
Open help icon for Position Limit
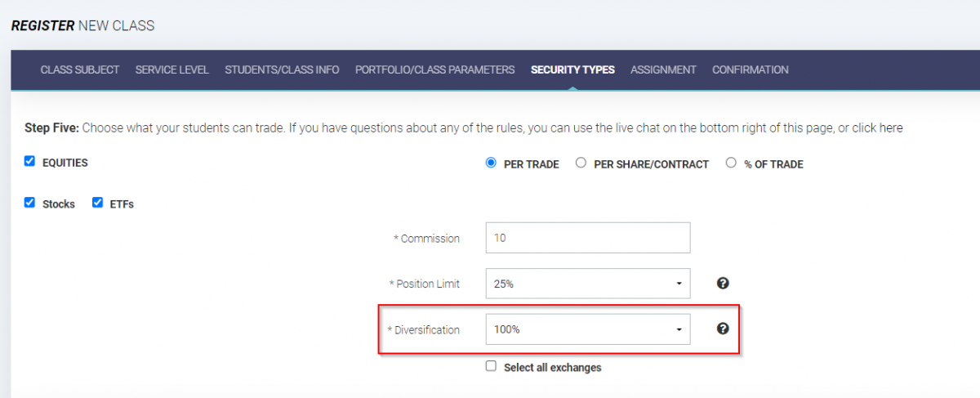(723, 284)
